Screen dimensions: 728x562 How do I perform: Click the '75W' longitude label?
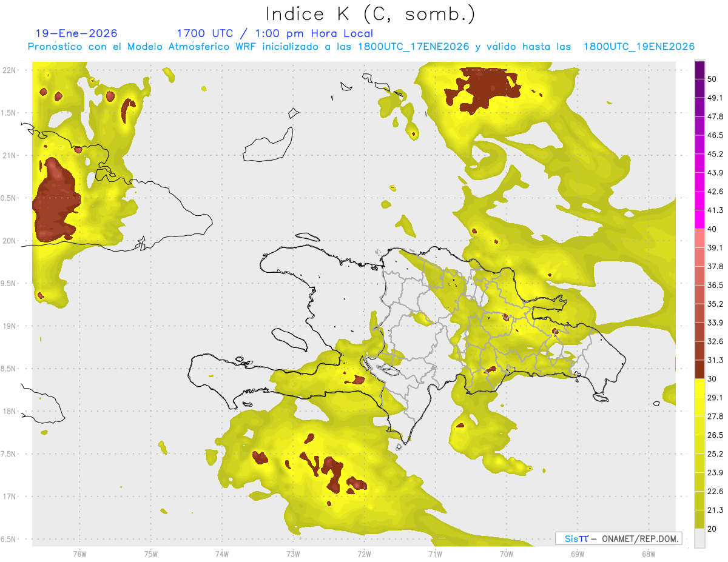pos(151,554)
